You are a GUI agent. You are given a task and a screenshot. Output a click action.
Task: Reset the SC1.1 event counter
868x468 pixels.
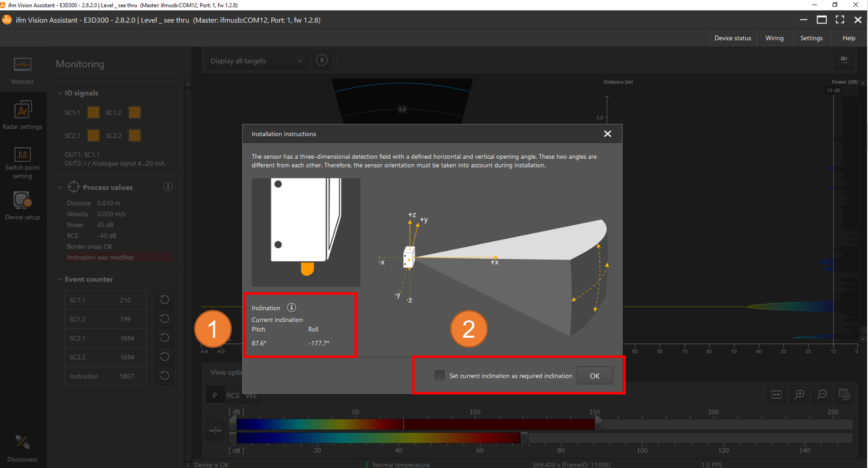point(164,300)
